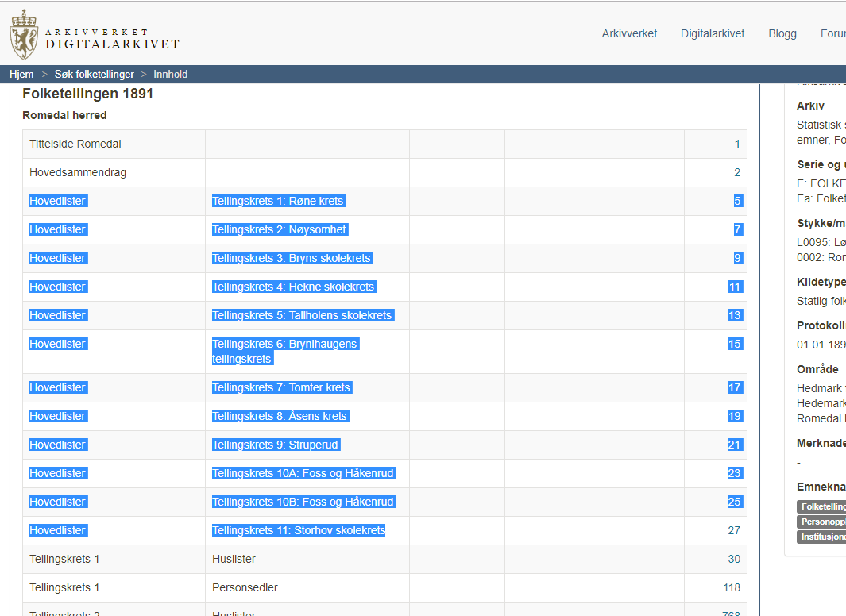The image size is (846, 616).
Task: Open page 5 for Røne krets
Action: click(x=737, y=202)
